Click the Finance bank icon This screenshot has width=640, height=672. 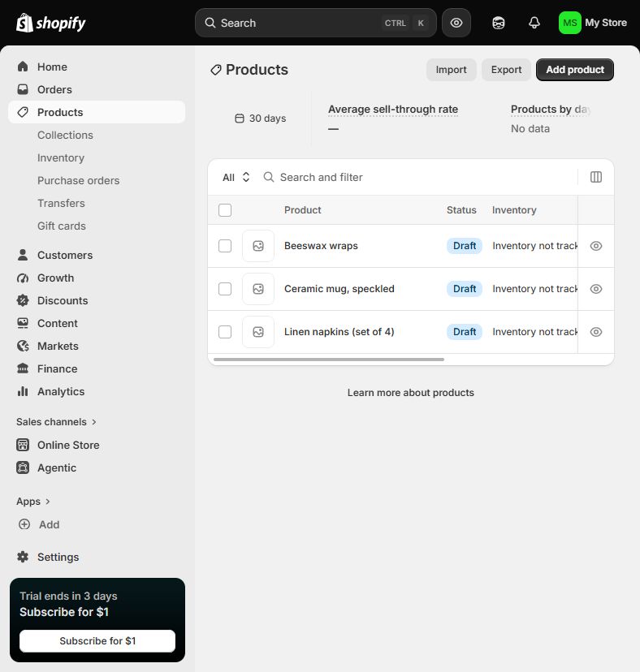(x=23, y=368)
